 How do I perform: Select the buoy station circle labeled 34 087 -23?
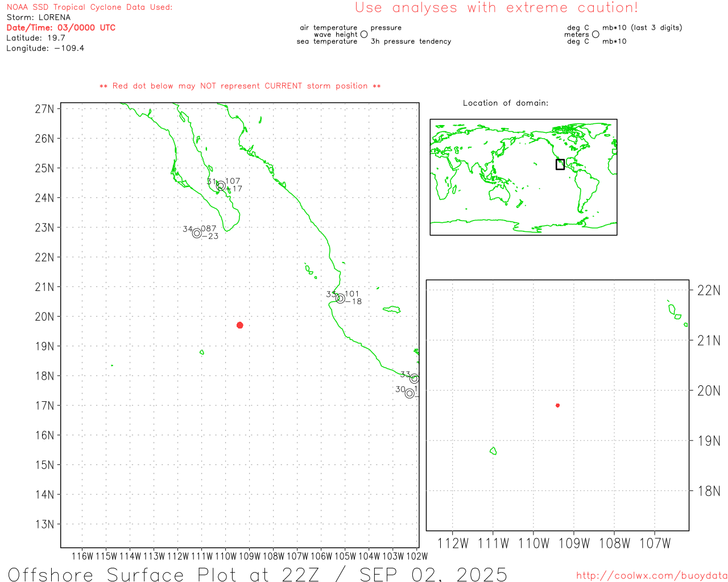(x=197, y=233)
